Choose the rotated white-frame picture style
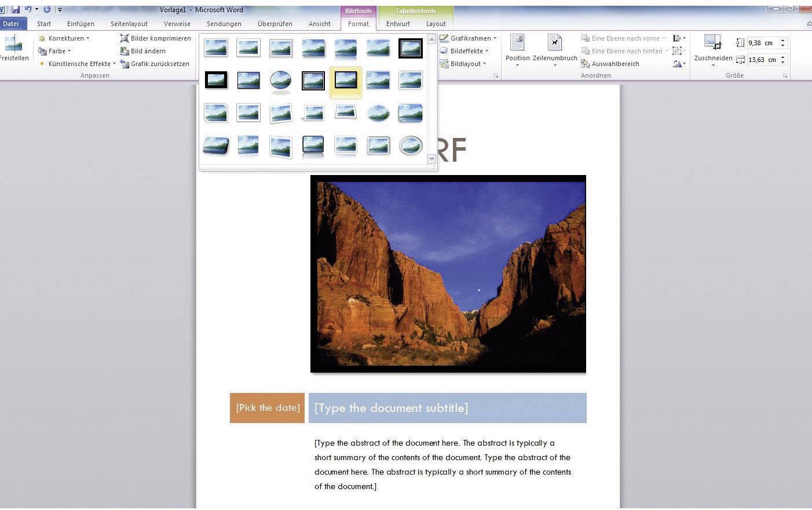This screenshot has width=812, height=510. 281,113
